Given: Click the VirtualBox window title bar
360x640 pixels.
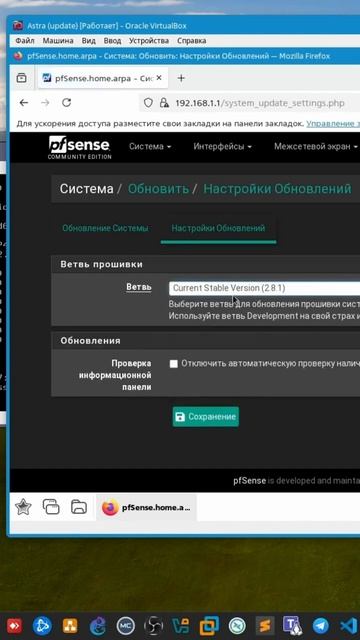Looking at the screenshot, I should pos(184,26).
